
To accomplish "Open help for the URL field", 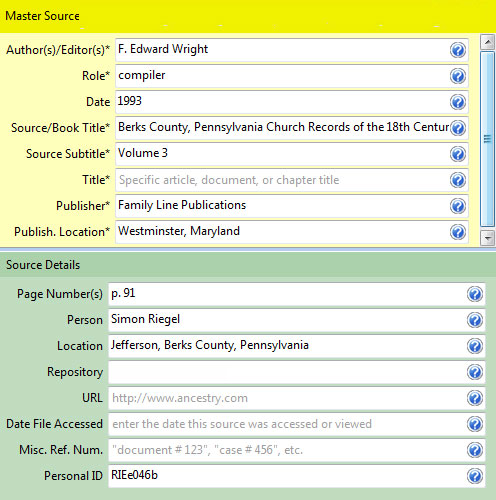I will click(x=475, y=398).
